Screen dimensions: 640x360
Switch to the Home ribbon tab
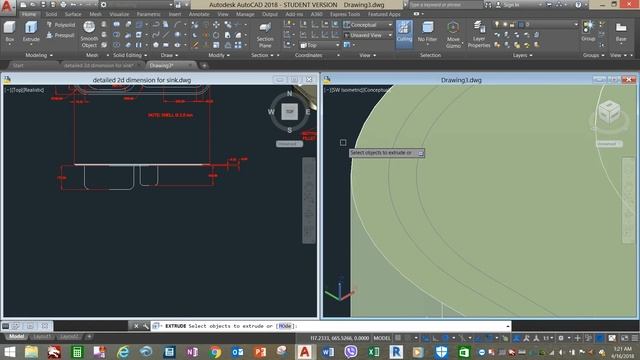29,14
